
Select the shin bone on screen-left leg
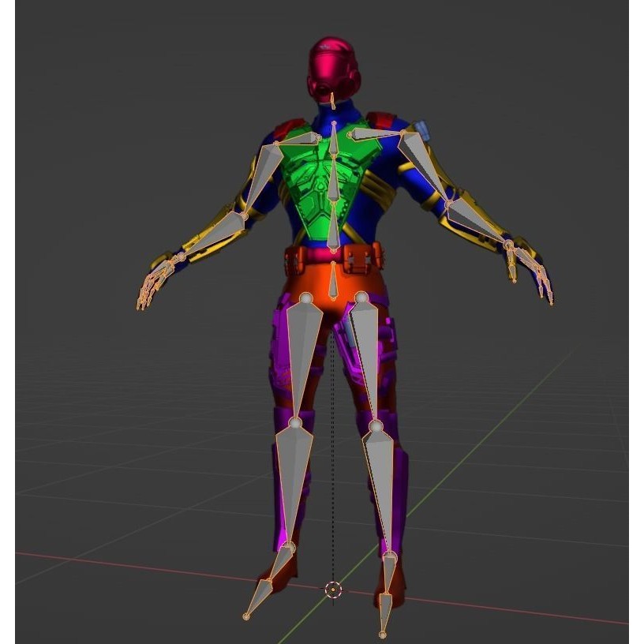tap(294, 485)
